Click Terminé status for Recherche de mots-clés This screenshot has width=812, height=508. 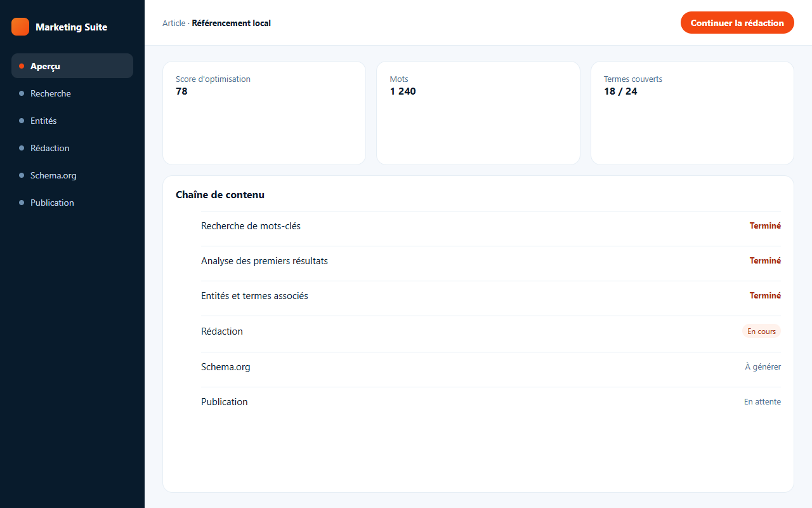pos(765,225)
